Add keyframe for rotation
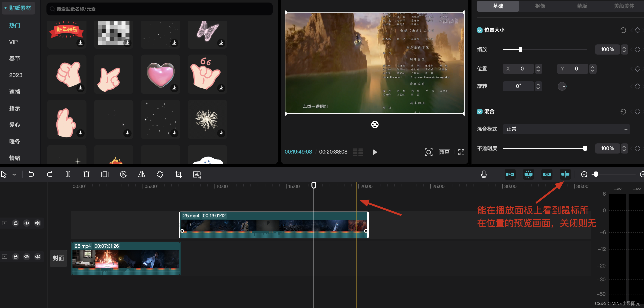644x308 pixels. 637,86
